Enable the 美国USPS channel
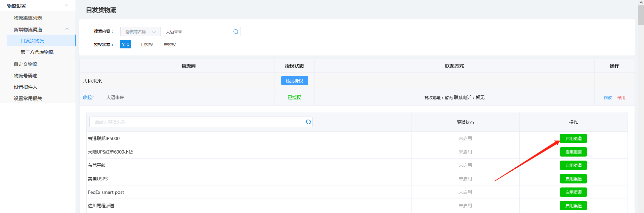644x213 pixels. pos(573,179)
